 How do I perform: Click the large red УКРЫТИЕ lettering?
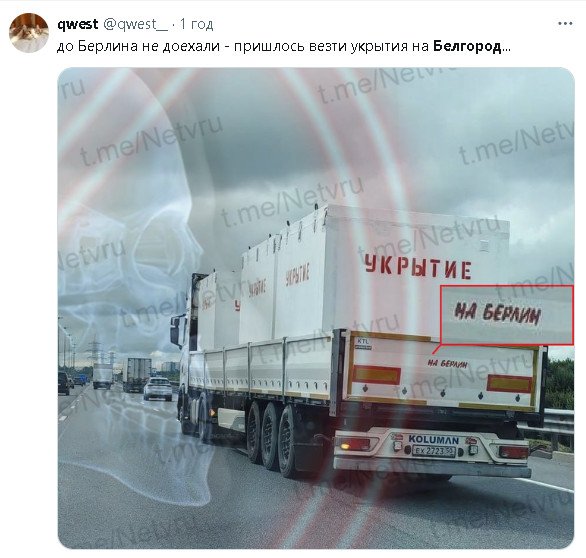tap(418, 267)
